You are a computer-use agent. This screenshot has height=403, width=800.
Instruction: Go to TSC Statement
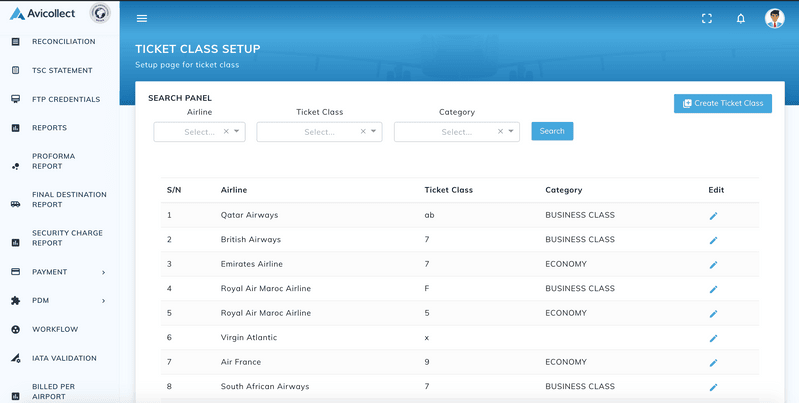pyautogui.click(x=62, y=70)
